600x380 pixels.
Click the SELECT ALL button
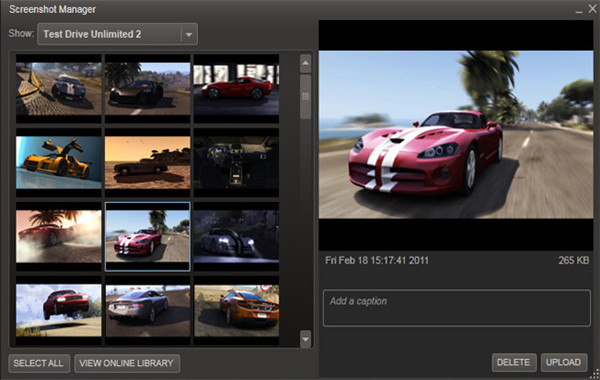(39, 363)
